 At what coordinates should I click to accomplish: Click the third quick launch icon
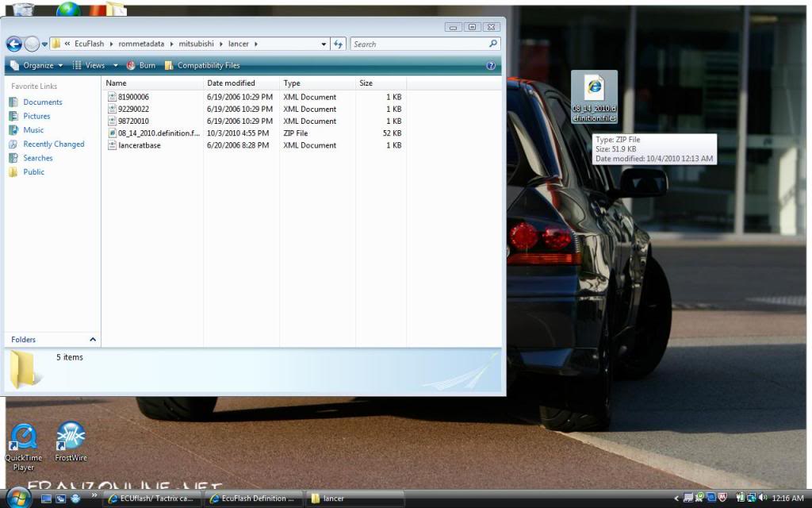75,498
